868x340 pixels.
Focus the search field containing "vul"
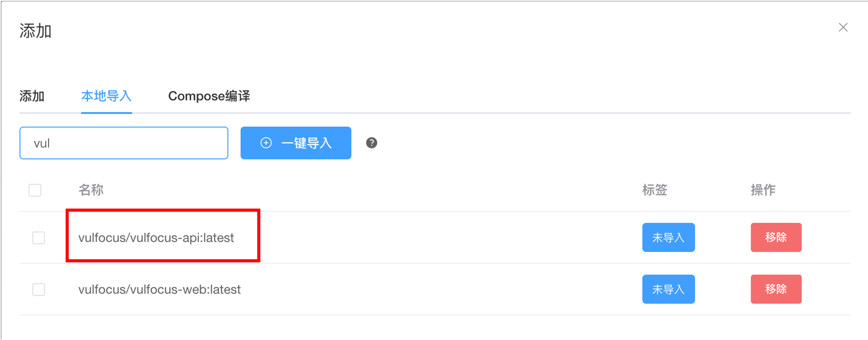124,143
